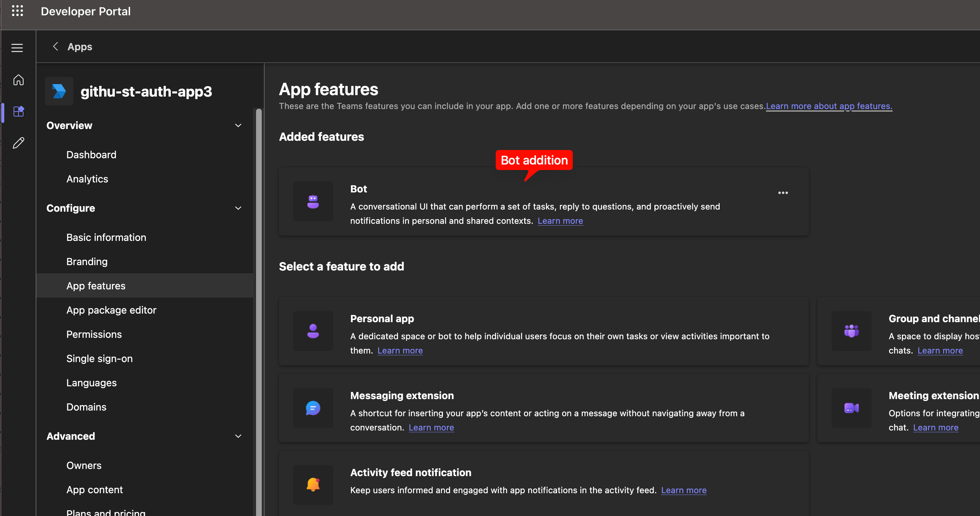The height and width of the screenshot is (516, 980).
Task: Open Permissions page
Action: click(94, 334)
